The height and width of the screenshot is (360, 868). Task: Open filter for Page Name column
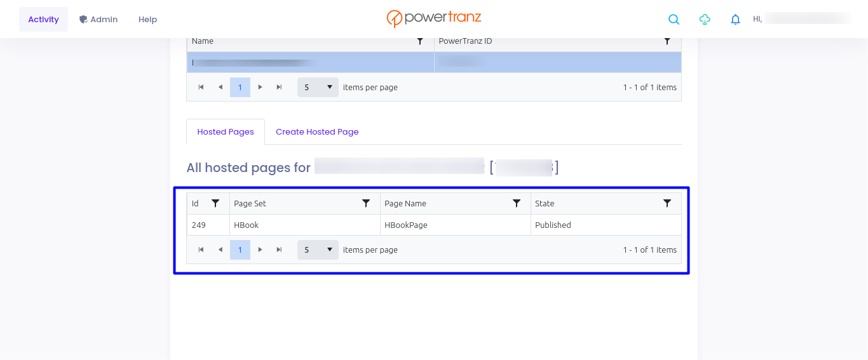click(517, 203)
